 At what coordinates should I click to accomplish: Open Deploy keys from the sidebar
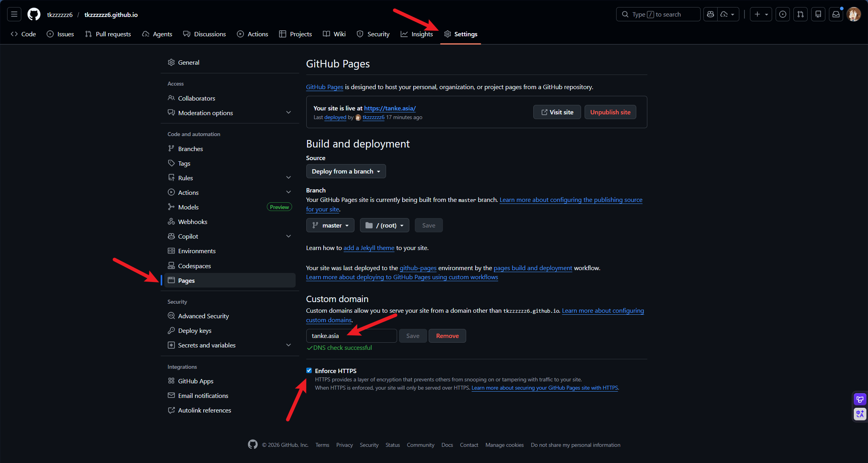point(194,330)
